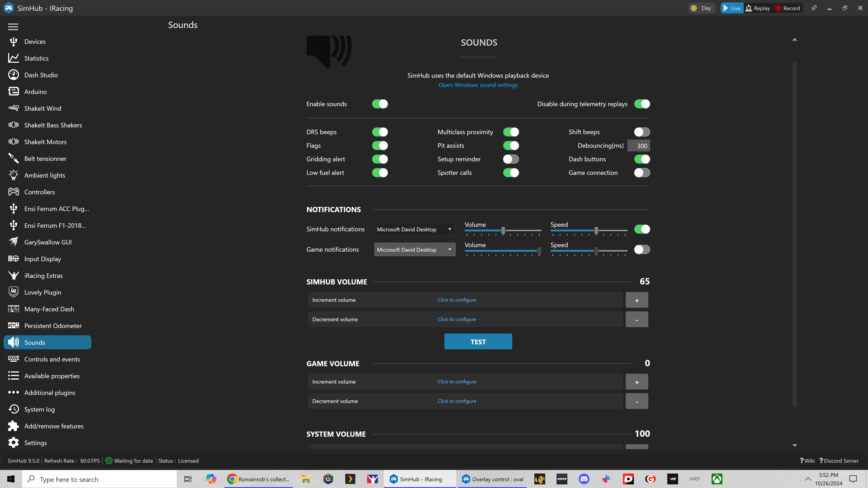Click the Controllers gamepad icon
This screenshot has height=488, width=868.
click(x=14, y=192)
